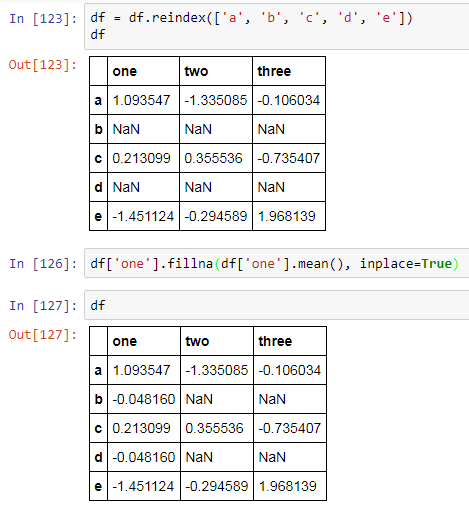Click the In [126] prompt label

coord(43,264)
